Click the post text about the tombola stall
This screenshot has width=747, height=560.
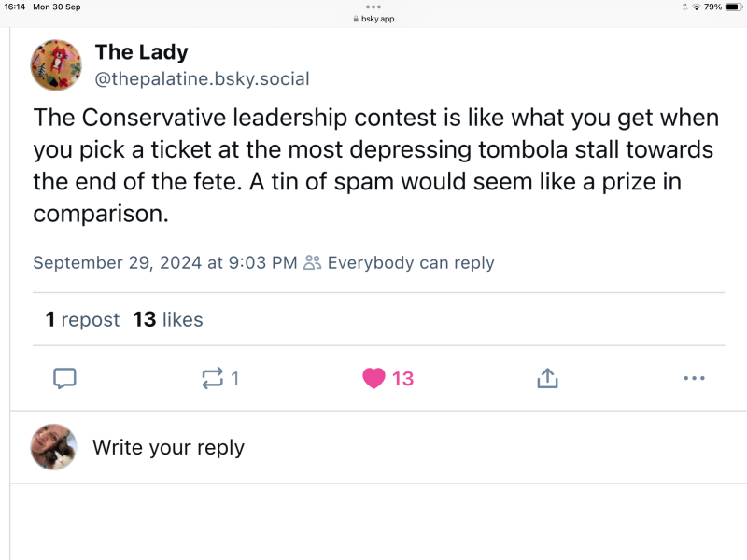tap(373, 166)
